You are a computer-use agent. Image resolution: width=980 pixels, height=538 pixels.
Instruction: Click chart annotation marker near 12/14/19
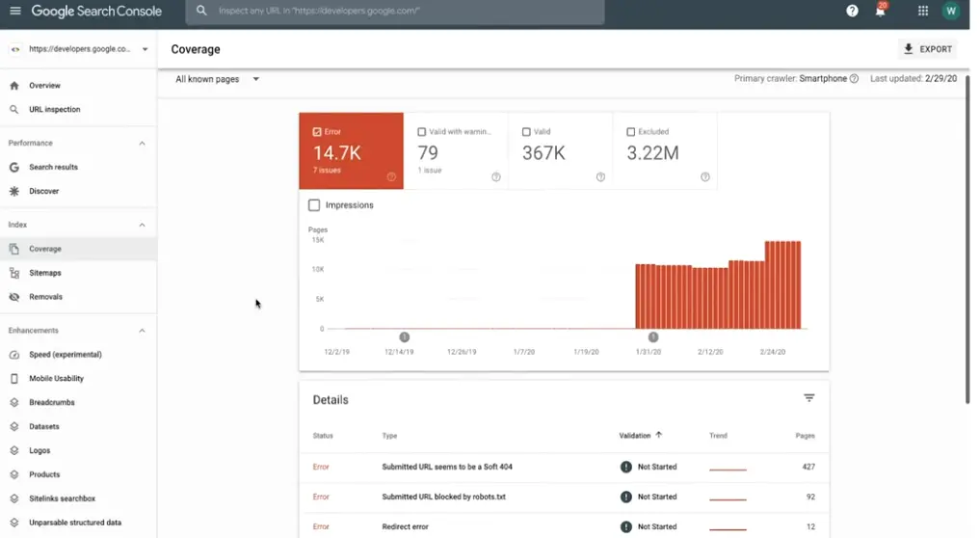coord(405,337)
